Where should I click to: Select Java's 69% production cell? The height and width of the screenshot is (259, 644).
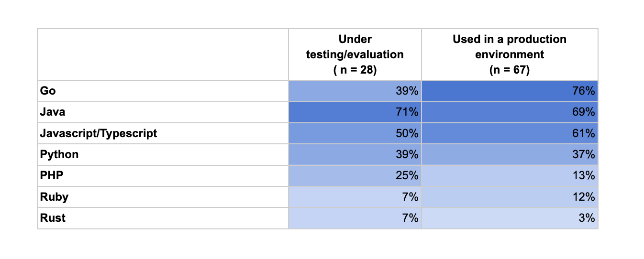pos(510,112)
